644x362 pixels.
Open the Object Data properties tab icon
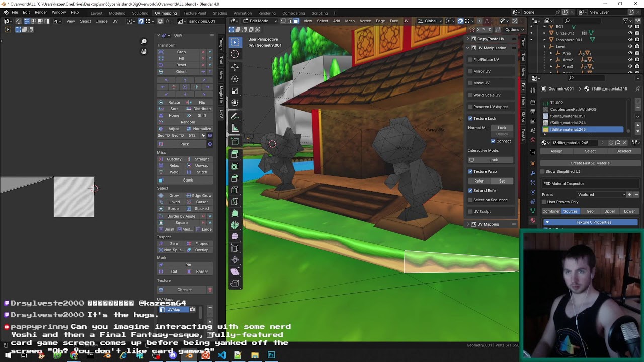click(x=533, y=211)
